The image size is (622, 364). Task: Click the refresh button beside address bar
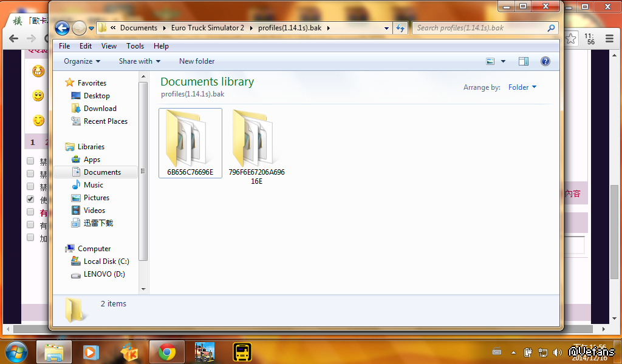(x=400, y=28)
